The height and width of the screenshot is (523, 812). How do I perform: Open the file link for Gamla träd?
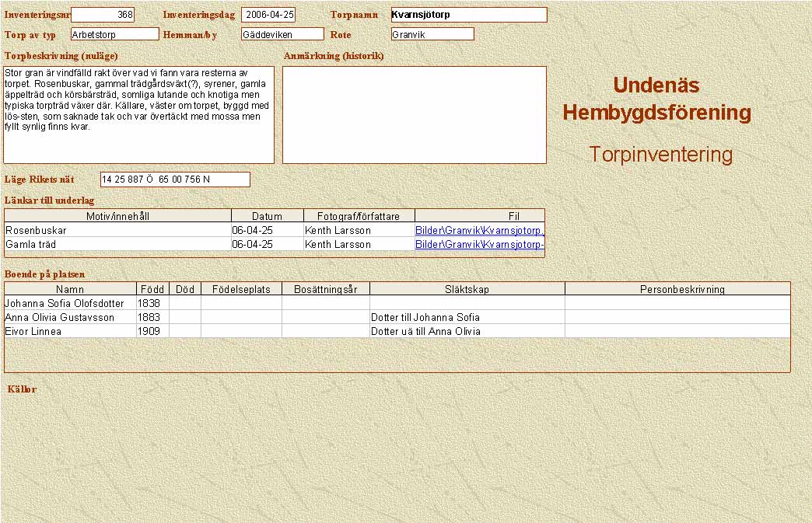tap(479, 245)
